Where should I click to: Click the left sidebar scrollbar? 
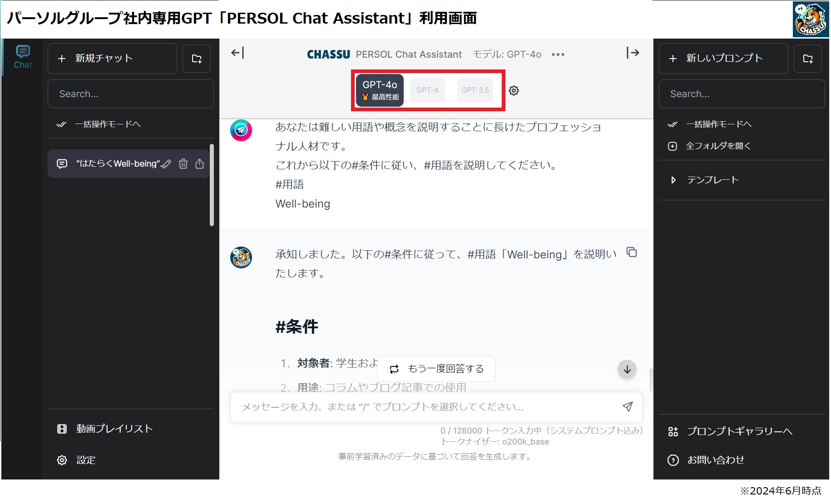pyautogui.click(x=212, y=185)
